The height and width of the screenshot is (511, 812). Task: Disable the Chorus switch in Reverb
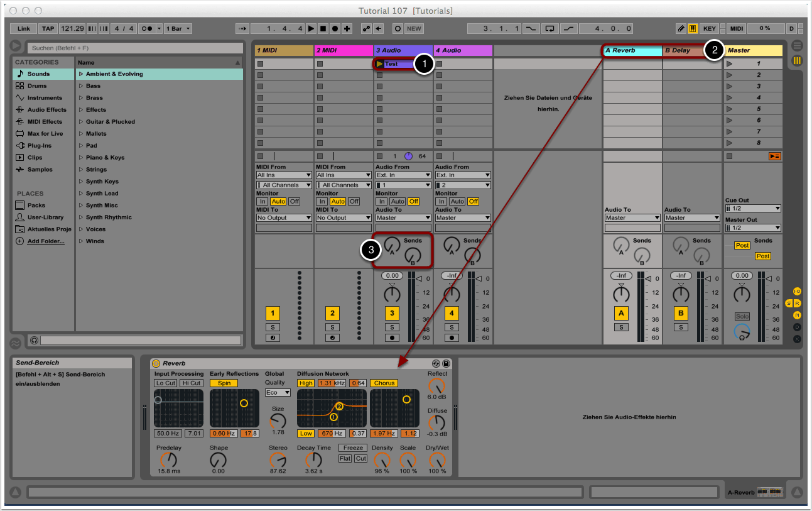(384, 383)
